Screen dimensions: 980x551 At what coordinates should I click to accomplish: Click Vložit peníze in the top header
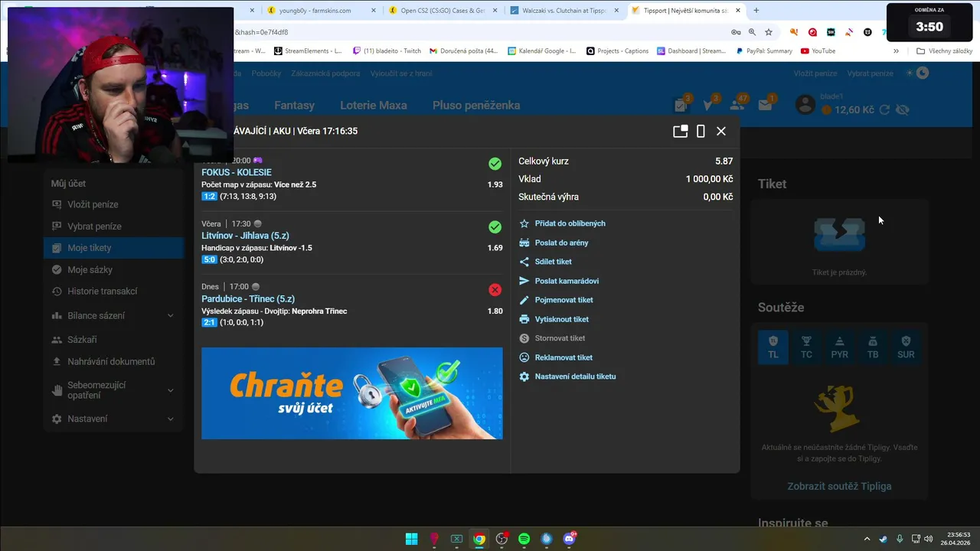[x=815, y=73]
